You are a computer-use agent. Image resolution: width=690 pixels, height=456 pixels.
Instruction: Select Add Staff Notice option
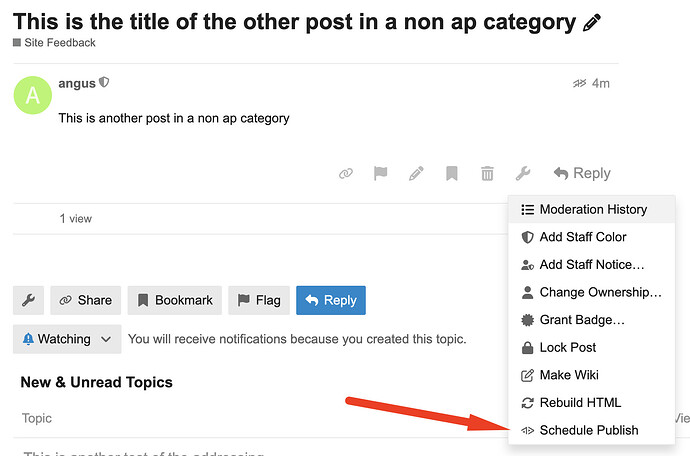click(591, 265)
